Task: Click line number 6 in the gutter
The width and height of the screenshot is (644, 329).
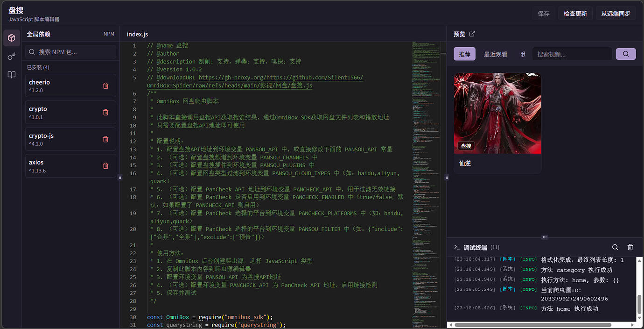Action: [x=134, y=93]
